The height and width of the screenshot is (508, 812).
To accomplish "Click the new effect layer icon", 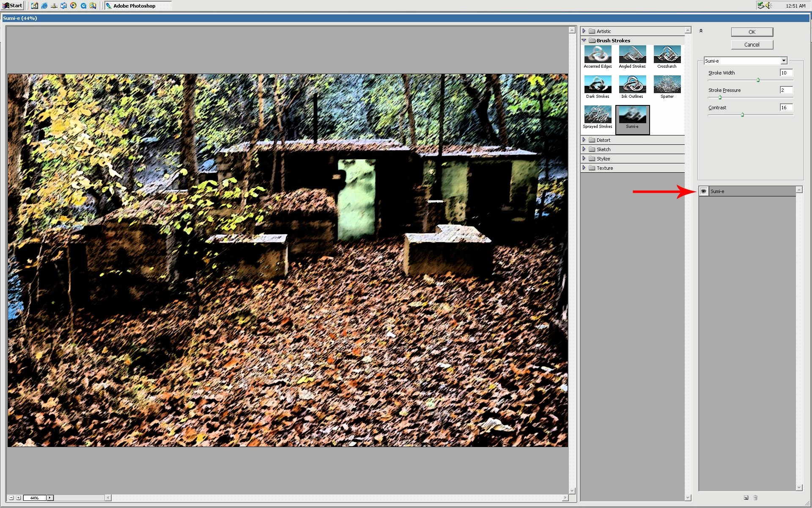I will 746,498.
